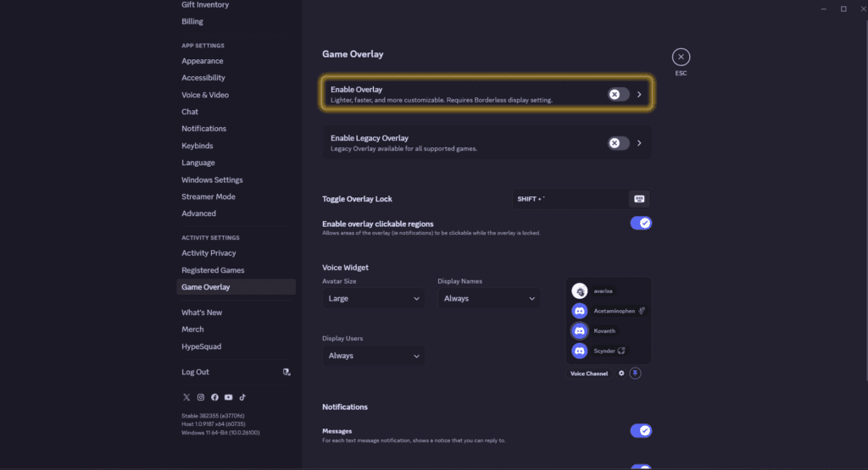Open the Display Names dropdown
This screenshot has height=470, width=868.
click(488, 298)
